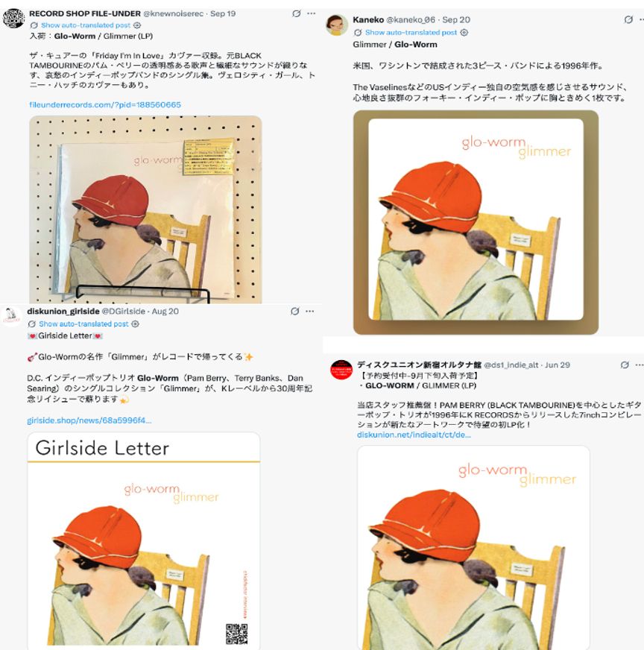Open translation settings gear on Kaneko's post
Screen dimensions: 644x650
464,32
